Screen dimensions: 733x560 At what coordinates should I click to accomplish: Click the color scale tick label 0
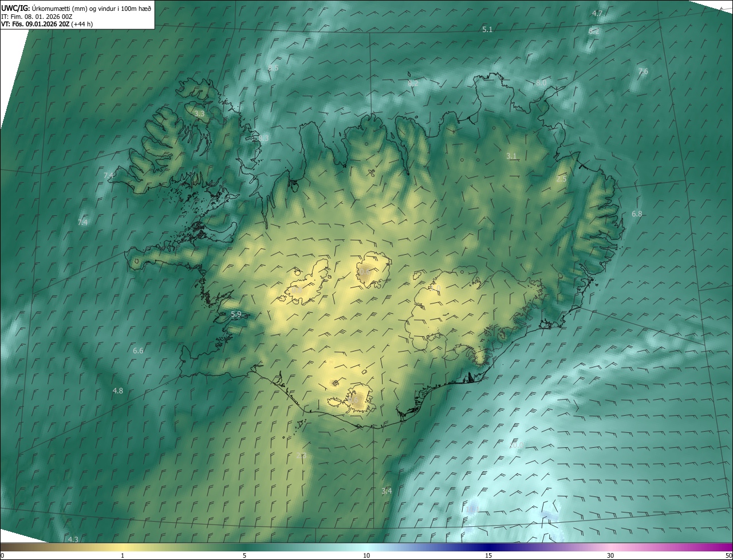[2, 555]
